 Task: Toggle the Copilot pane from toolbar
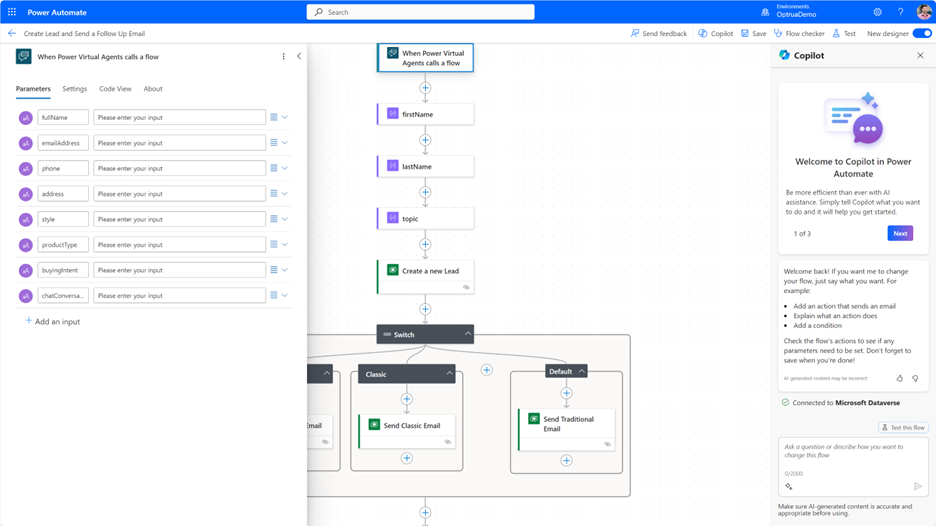[715, 33]
